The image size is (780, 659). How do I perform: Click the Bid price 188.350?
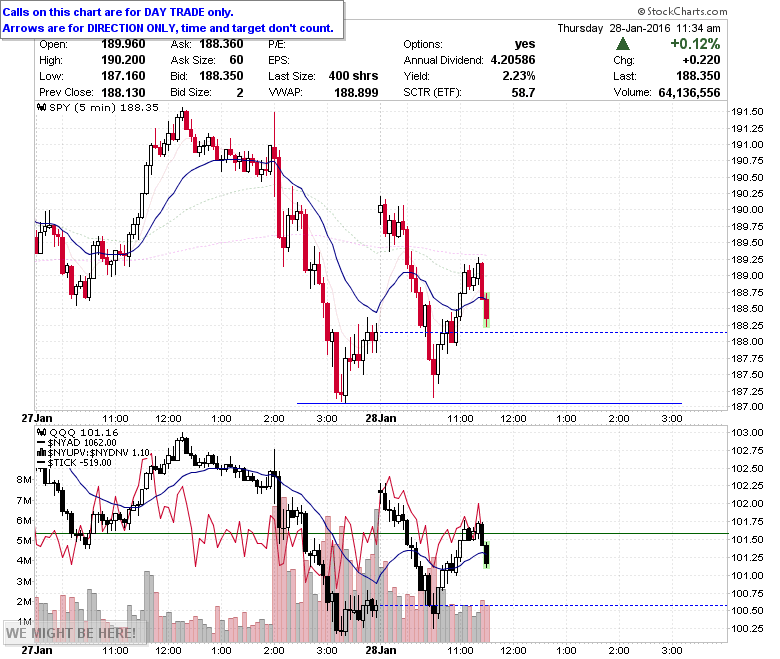221,76
